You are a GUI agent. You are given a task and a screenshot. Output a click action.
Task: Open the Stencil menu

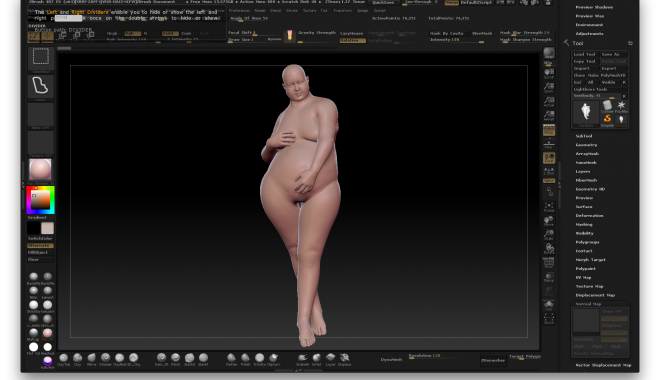pos(276,11)
